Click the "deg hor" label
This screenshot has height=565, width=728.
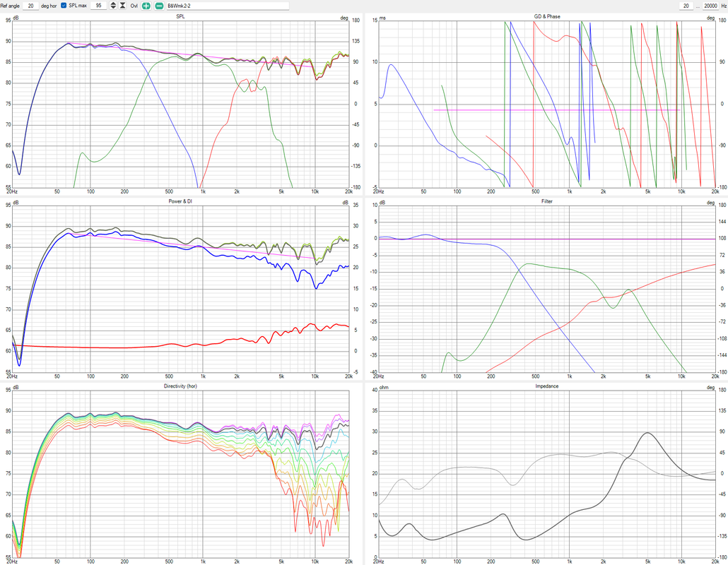pos(49,6)
